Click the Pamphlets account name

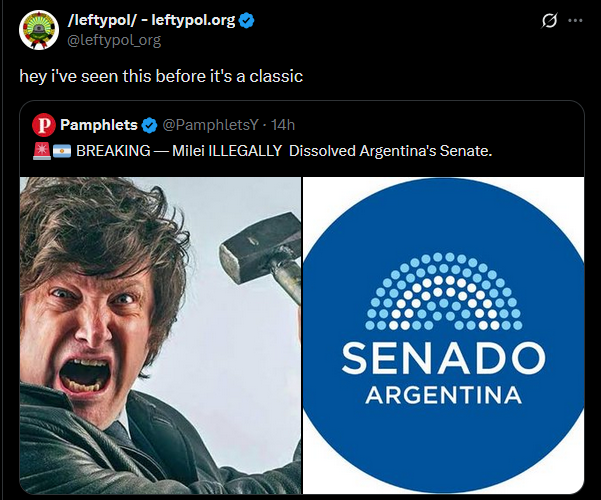[x=99, y=125]
